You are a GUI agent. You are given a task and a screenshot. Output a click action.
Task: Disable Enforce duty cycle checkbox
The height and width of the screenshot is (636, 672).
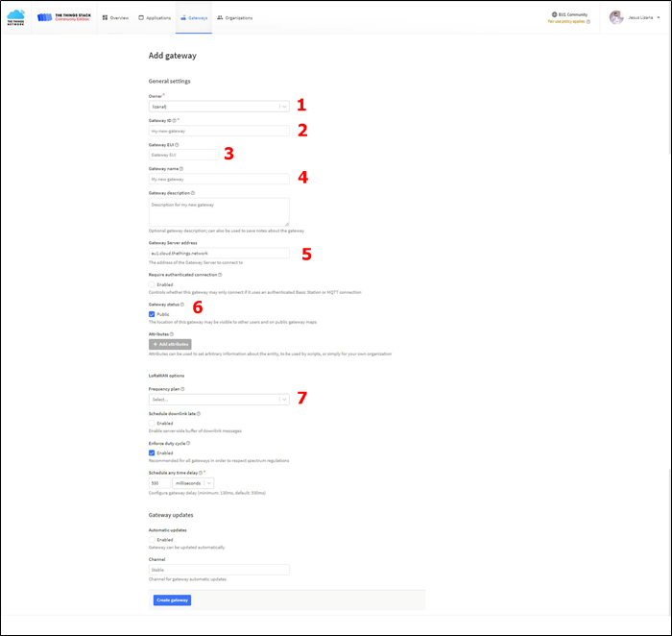click(x=152, y=453)
